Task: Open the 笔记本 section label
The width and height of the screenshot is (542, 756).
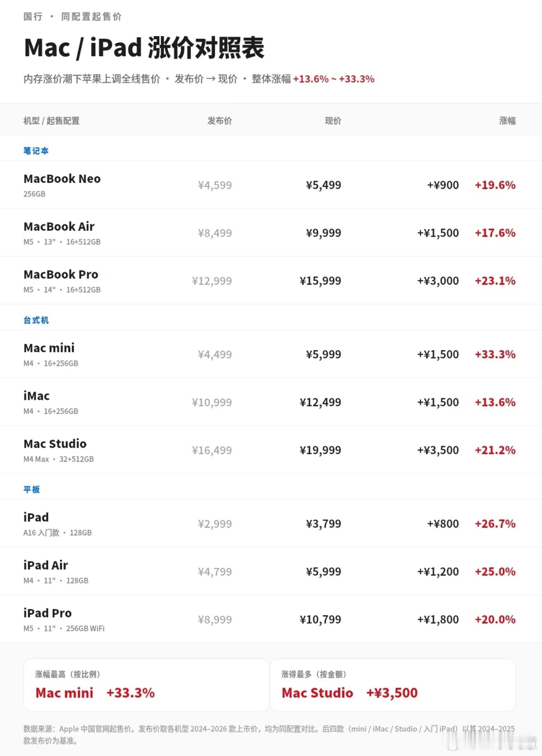Action: point(36,151)
